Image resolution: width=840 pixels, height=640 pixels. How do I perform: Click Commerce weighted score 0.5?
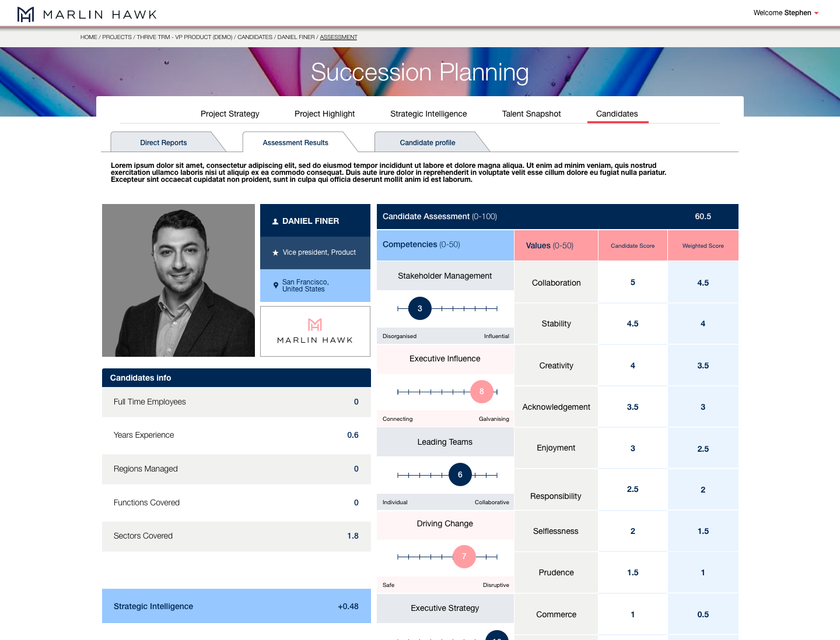703,614
